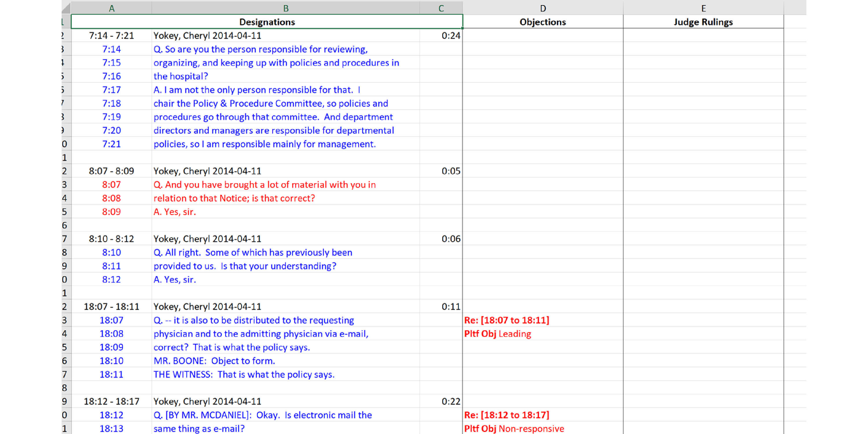The width and height of the screenshot is (868, 434).
Task: Select the red 8:07 line number cell
Action: tap(111, 185)
